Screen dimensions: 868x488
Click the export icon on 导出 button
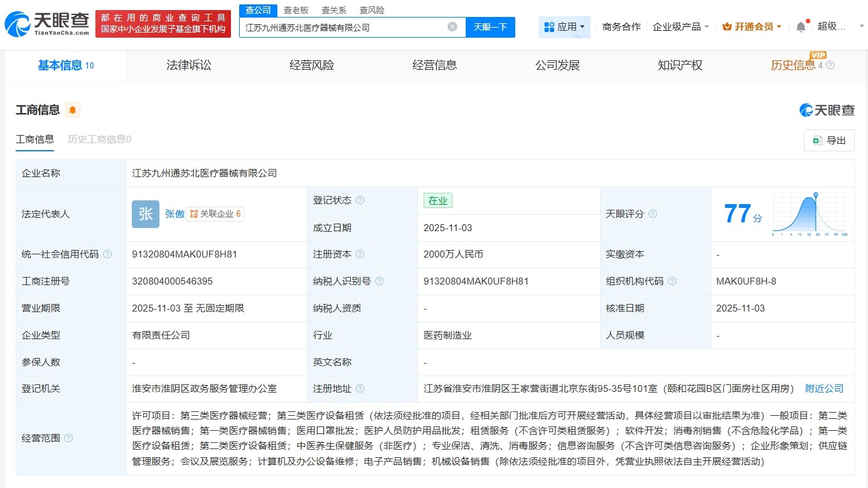click(818, 140)
